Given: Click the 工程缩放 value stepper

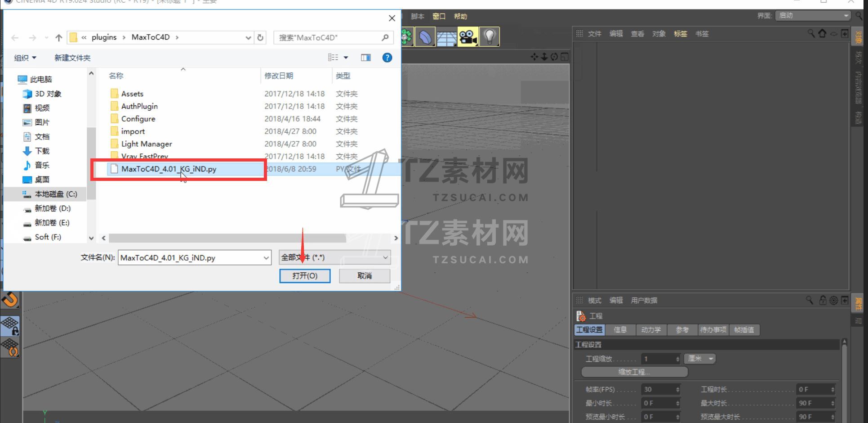Looking at the screenshot, I should click(678, 359).
